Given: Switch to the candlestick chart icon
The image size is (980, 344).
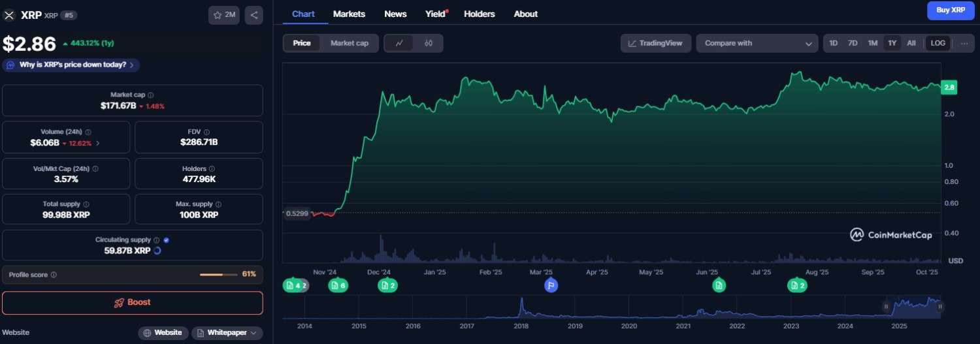Looking at the screenshot, I should tap(429, 43).
